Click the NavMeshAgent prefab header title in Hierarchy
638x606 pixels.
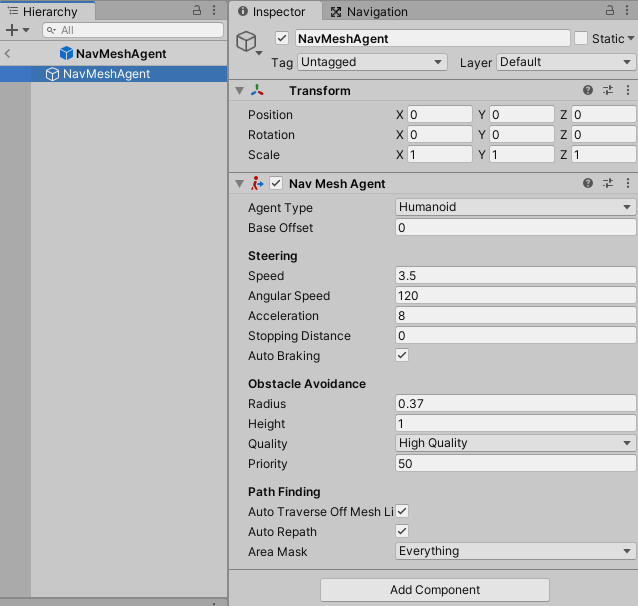pyautogui.click(x=121, y=54)
